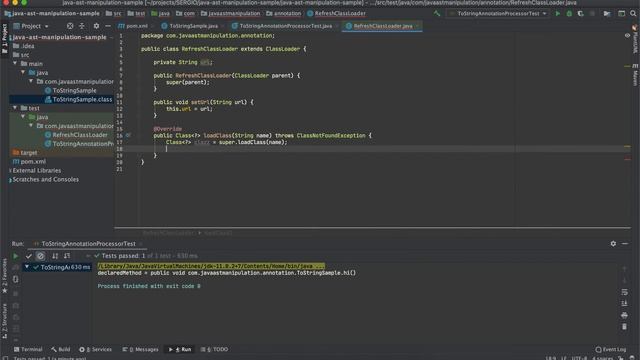Image resolution: width=640 pixels, height=360 pixels.
Task: Click the 4 spaces indent status bar entry
Action: 602,358
